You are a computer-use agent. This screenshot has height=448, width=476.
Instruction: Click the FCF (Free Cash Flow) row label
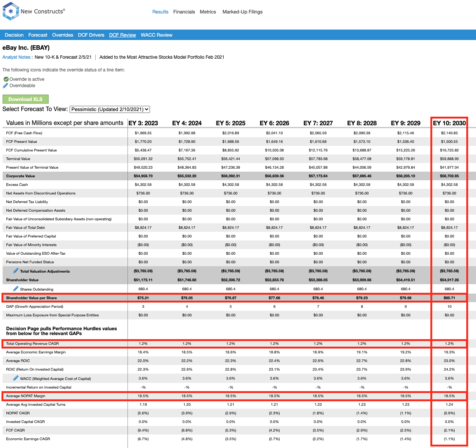click(24, 133)
